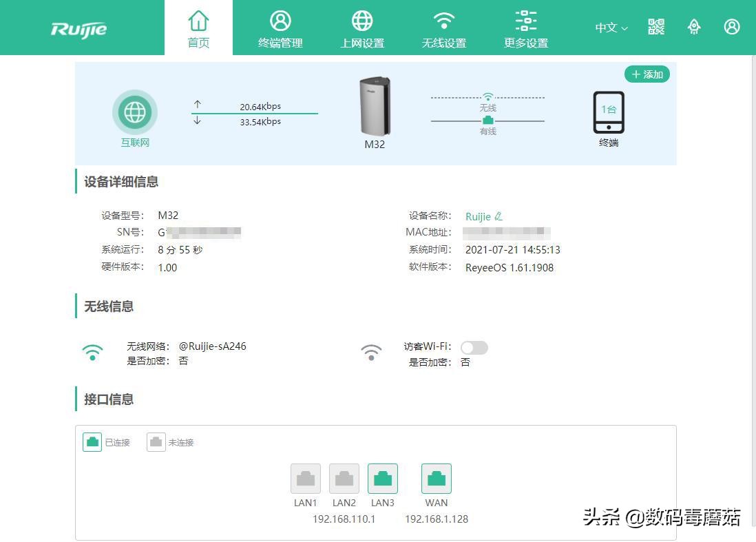Launch the quick setup rocket wizard
756x542 pixels.
pos(694,26)
